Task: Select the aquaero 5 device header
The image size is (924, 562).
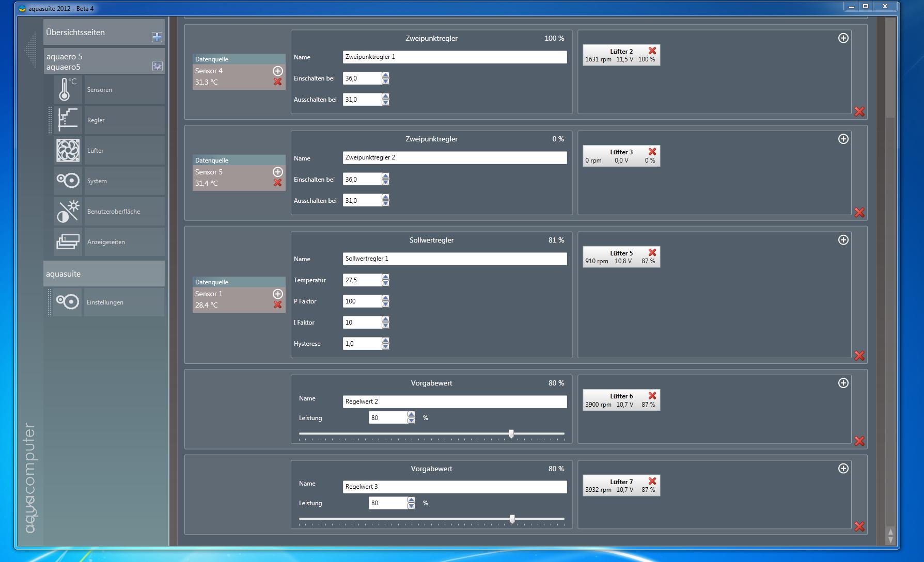Action: click(x=104, y=61)
